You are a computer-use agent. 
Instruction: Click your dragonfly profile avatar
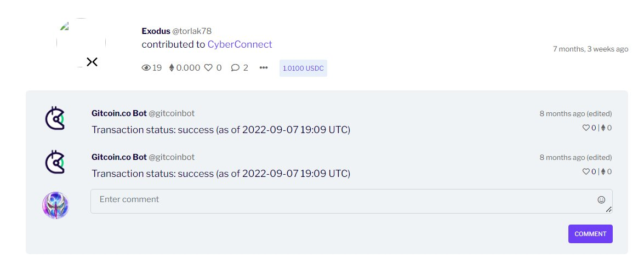[x=55, y=205]
